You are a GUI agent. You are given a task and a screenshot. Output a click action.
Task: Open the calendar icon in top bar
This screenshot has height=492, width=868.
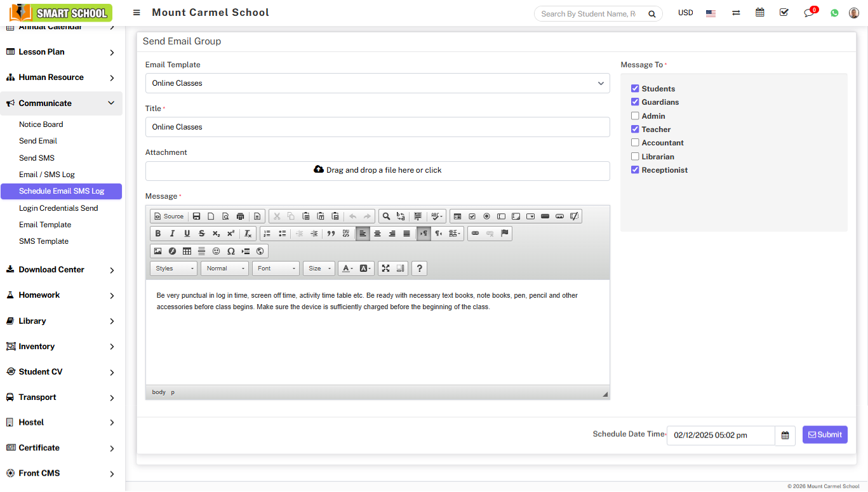point(759,13)
